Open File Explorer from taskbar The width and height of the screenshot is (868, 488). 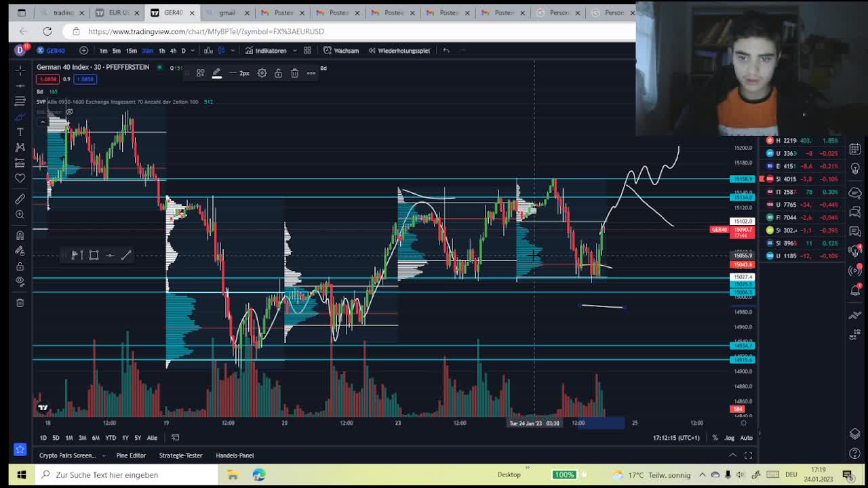coord(233,474)
